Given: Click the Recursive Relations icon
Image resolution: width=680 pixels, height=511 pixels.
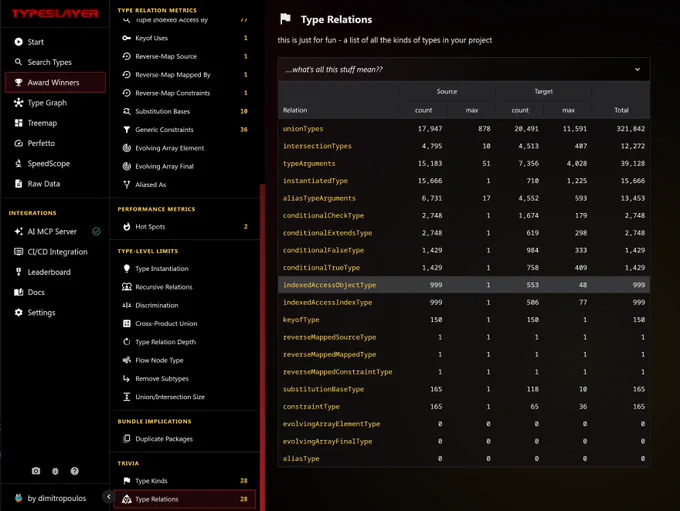Looking at the screenshot, I should click(126, 287).
